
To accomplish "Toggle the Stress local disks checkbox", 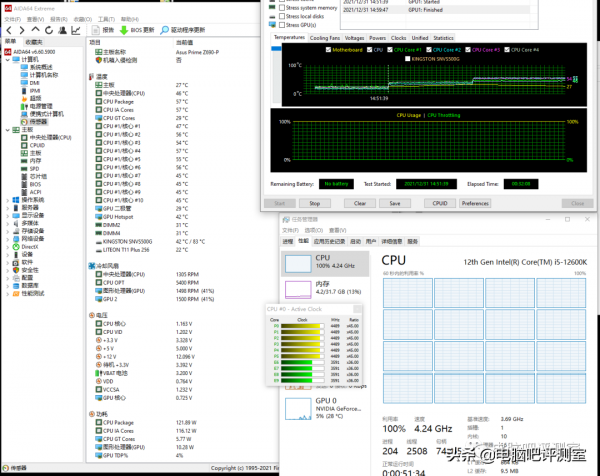I will (281, 16).
